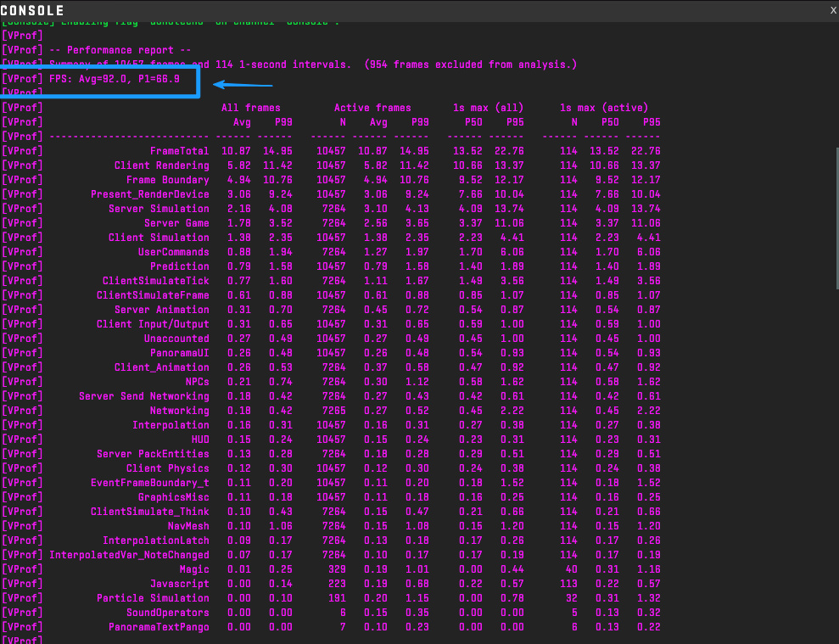Select the FrameTotal row label
839x644 pixels.
[180, 152]
